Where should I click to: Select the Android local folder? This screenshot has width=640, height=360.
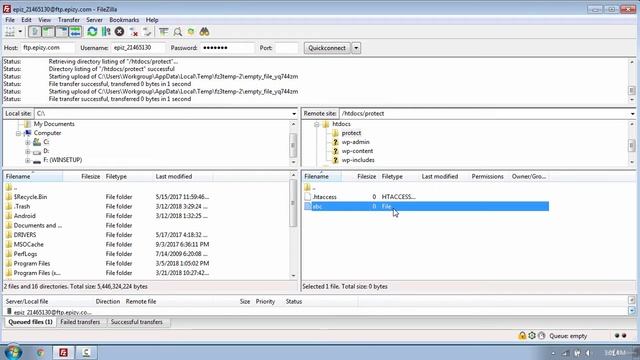coord(24,216)
